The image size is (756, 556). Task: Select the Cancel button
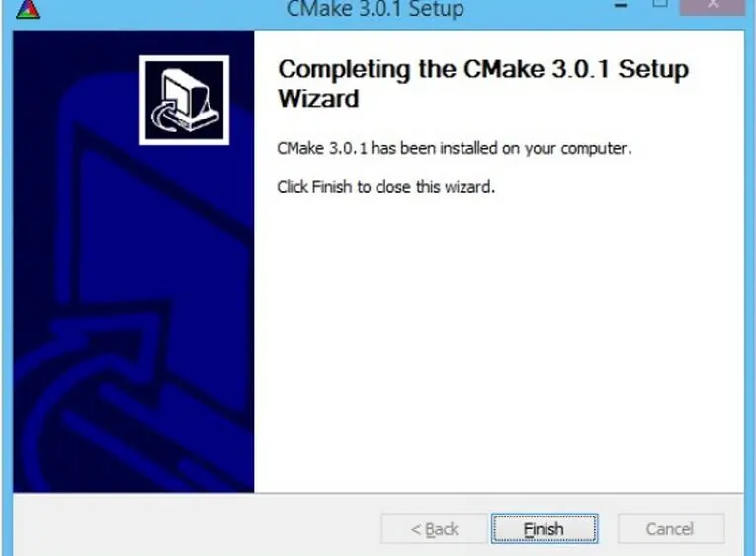671,528
